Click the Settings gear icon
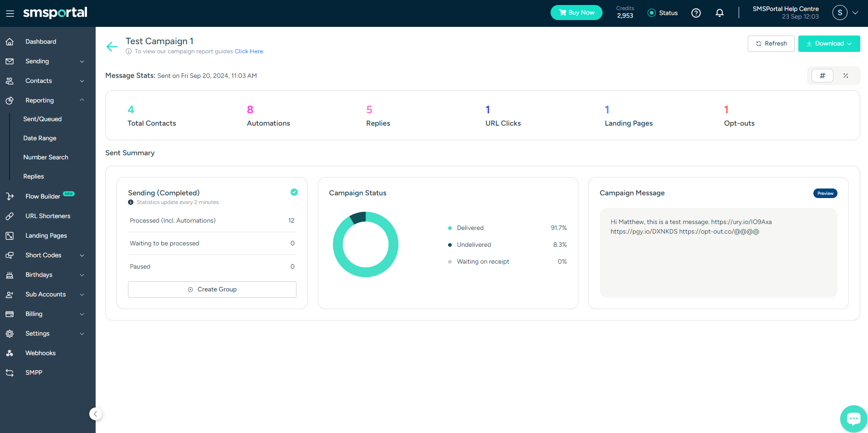 tap(10, 333)
